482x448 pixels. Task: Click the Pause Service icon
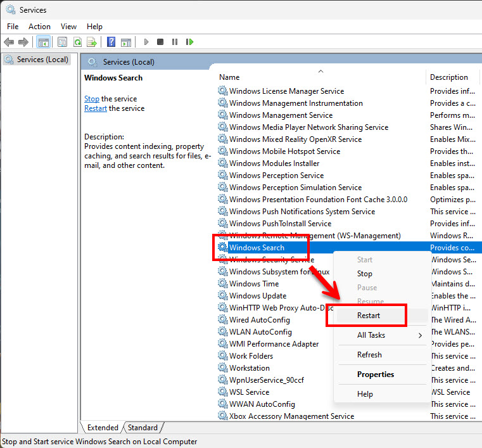click(x=175, y=42)
